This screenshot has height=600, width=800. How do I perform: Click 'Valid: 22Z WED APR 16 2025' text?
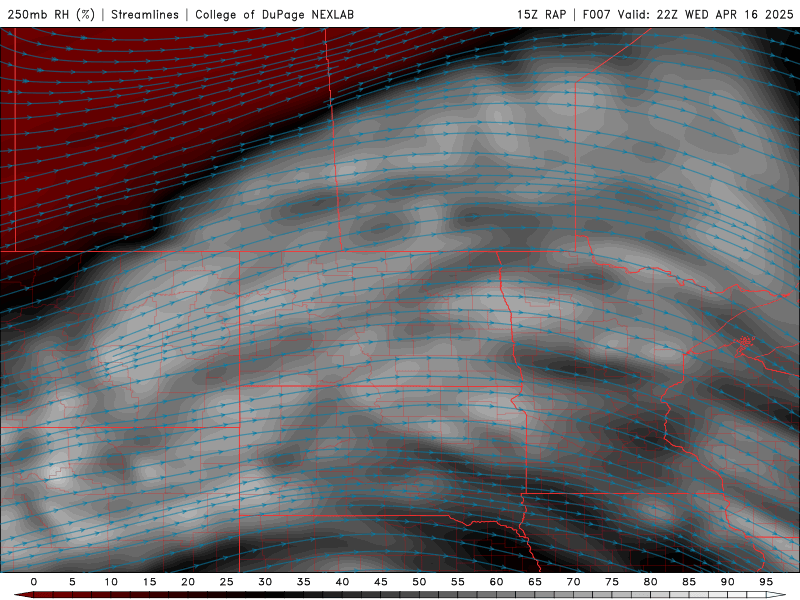(x=706, y=14)
